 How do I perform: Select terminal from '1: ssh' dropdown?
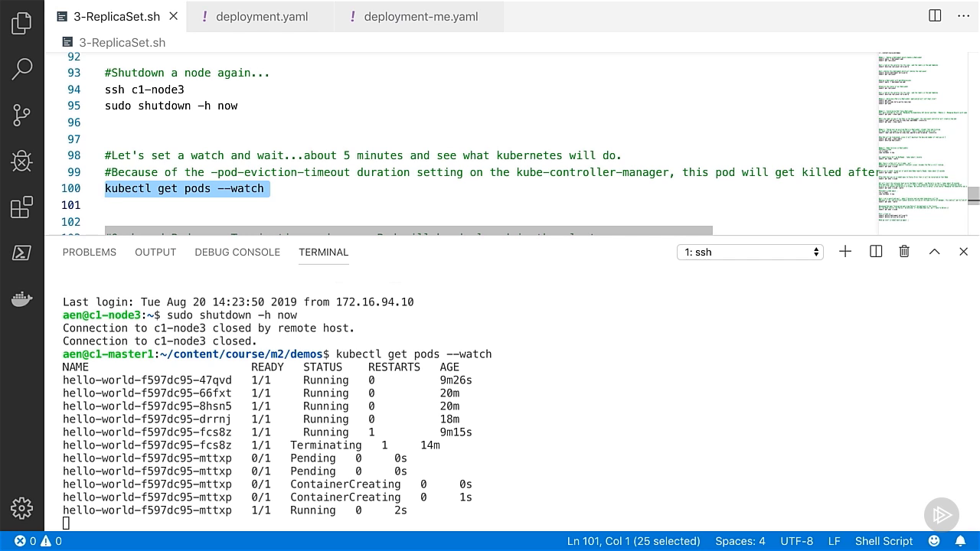750,252
